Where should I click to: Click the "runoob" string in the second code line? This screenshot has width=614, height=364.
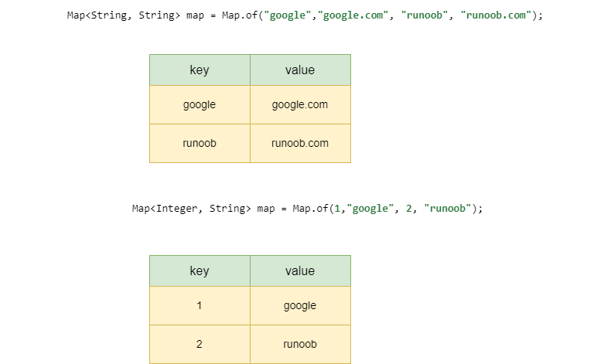(x=448, y=209)
